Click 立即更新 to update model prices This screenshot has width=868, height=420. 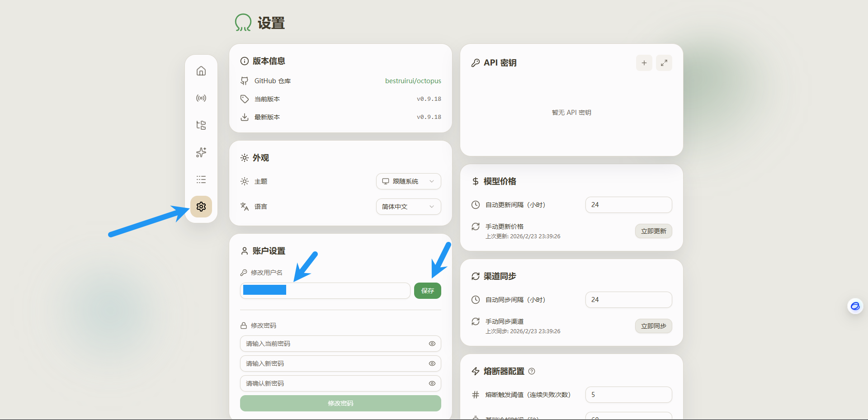pos(653,231)
